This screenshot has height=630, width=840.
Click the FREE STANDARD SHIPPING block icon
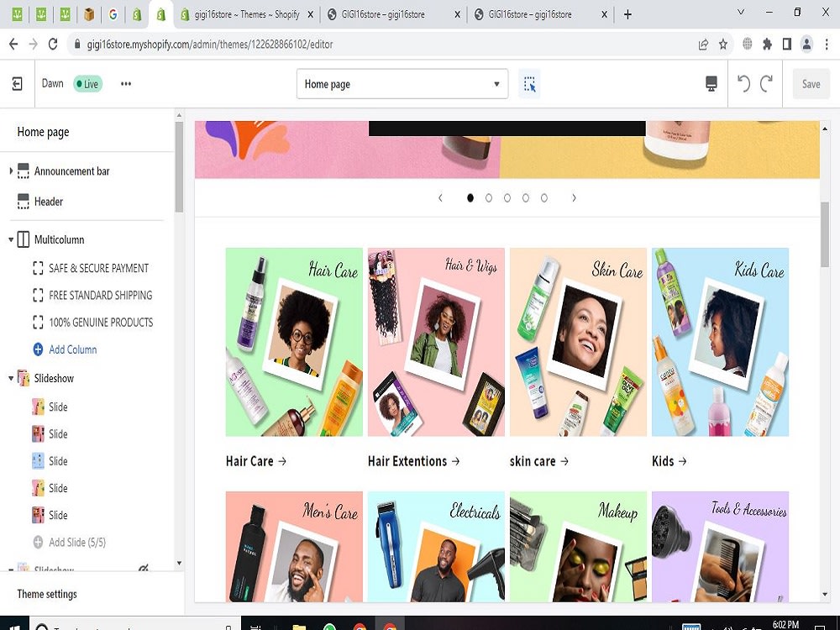(38, 295)
